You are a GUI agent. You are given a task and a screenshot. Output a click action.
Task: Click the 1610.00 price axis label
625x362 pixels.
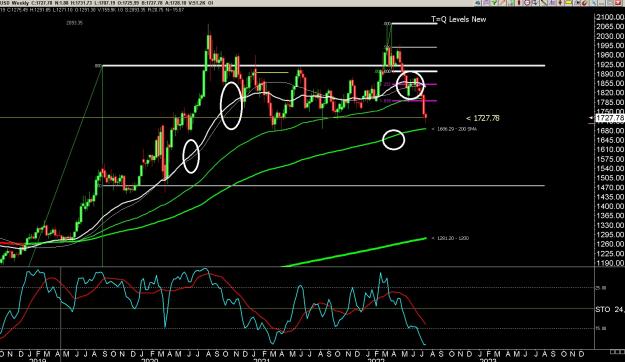pyautogui.click(x=610, y=150)
